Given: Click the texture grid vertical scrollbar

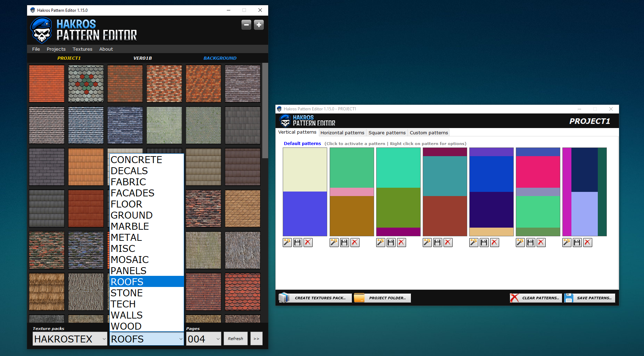Looking at the screenshot, I should 265,111.
